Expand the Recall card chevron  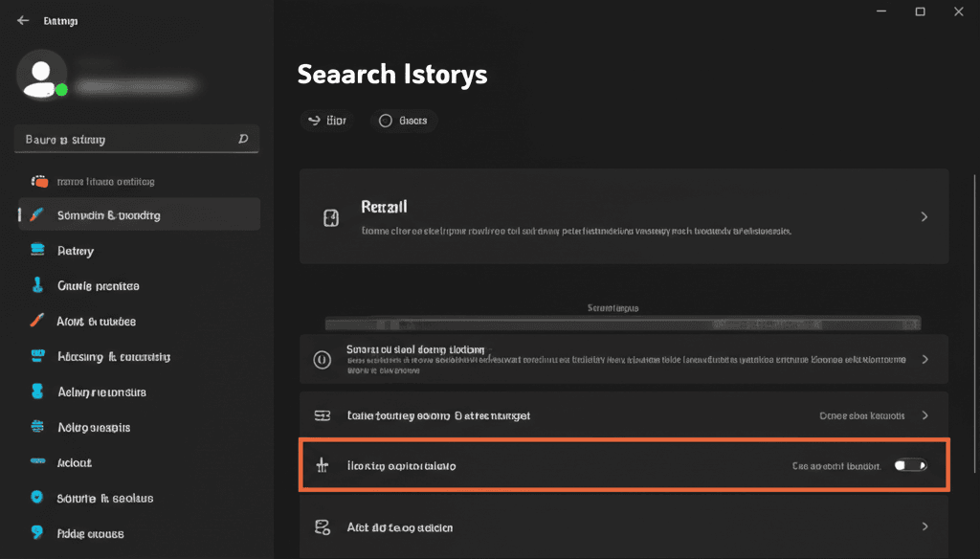coord(924,216)
